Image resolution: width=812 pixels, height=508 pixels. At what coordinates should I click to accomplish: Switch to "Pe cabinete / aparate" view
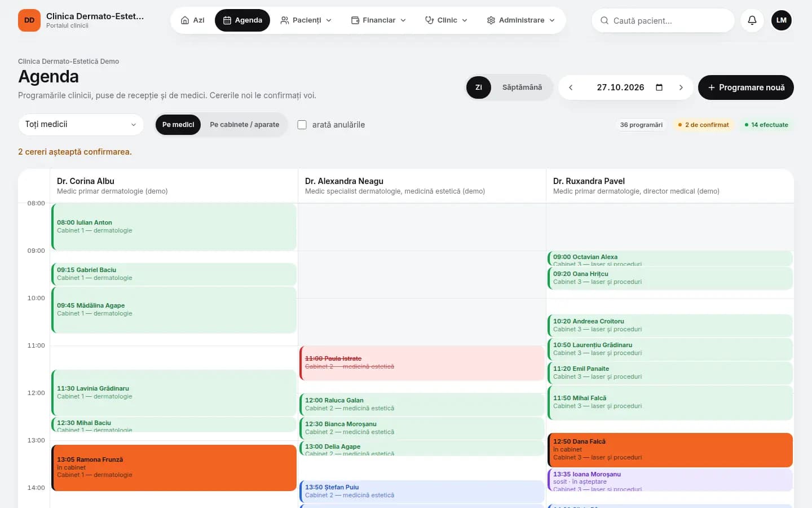click(244, 125)
